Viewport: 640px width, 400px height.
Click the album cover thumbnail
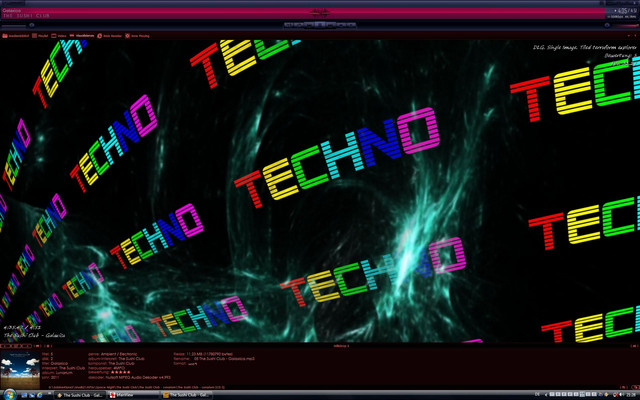pos(20,371)
